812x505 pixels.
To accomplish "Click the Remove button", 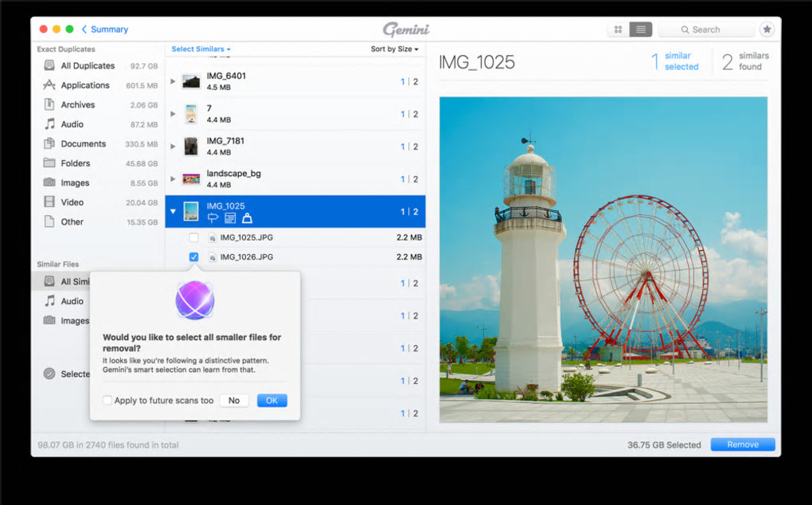I will (743, 444).
